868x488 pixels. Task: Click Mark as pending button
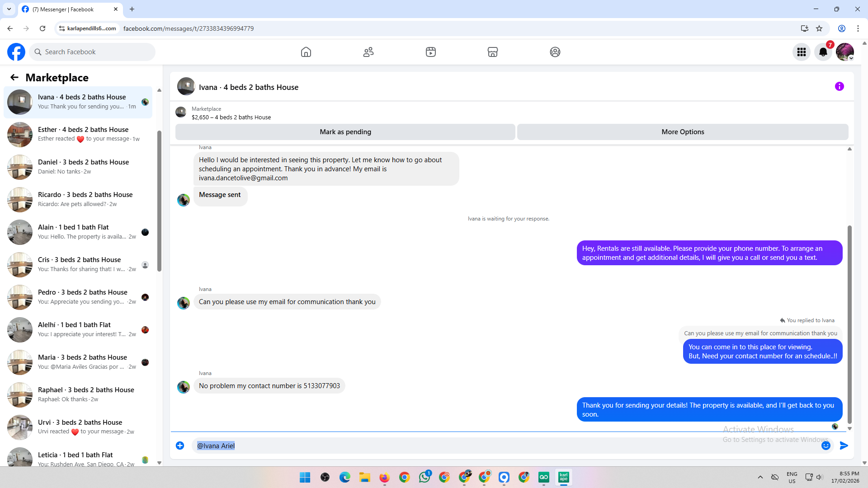(345, 132)
